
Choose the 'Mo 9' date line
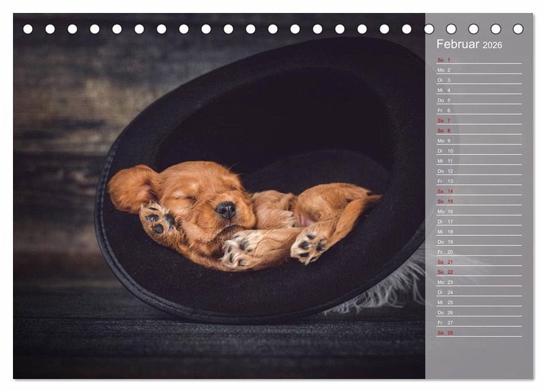point(479,141)
